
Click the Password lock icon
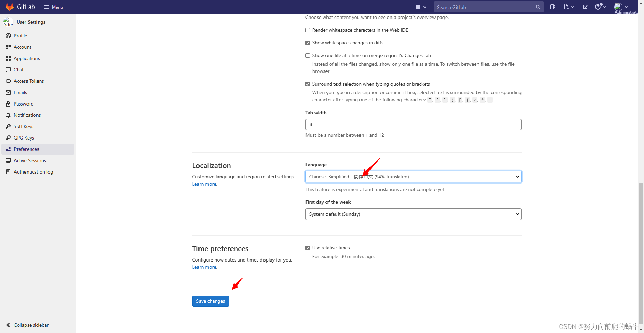coord(8,104)
